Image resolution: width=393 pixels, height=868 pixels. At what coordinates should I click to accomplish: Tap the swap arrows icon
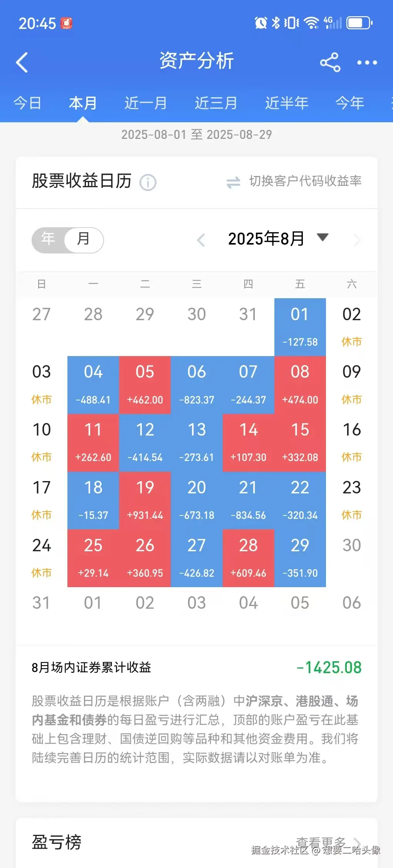pos(233,182)
